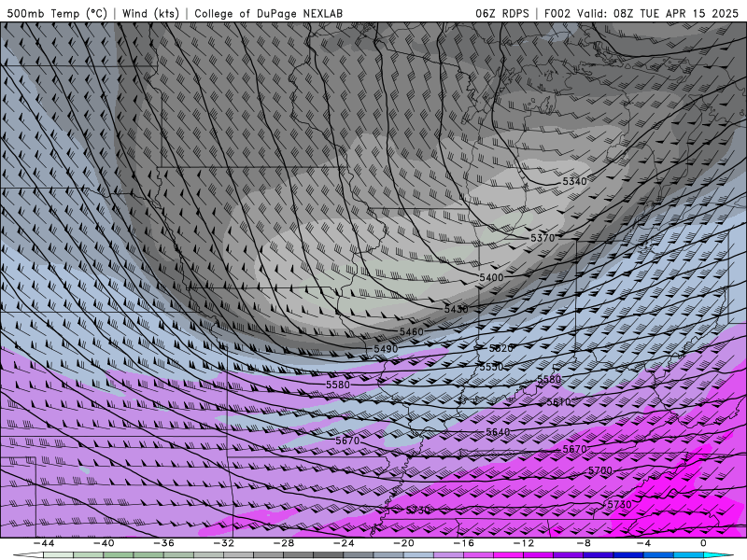Image resolution: width=747 pixels, height=560 pixels.
Task: Select the -40 color scale tick label
Action: click(104, 543)
